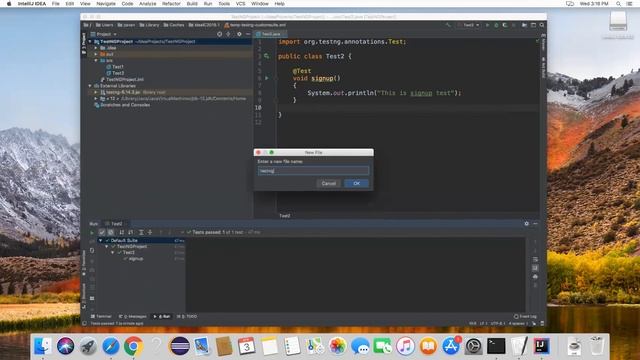Expand the out folder
The height and width of the screenshot is (360, 640).
(96, 54)
